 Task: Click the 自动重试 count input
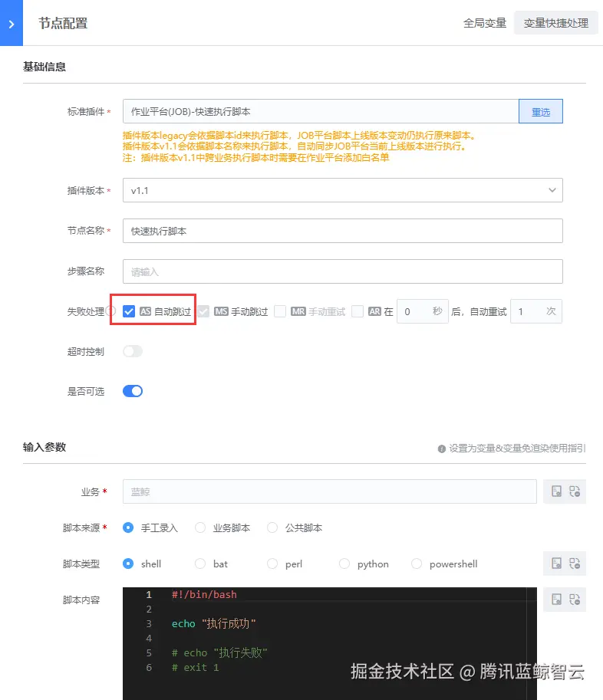[536, 311]
